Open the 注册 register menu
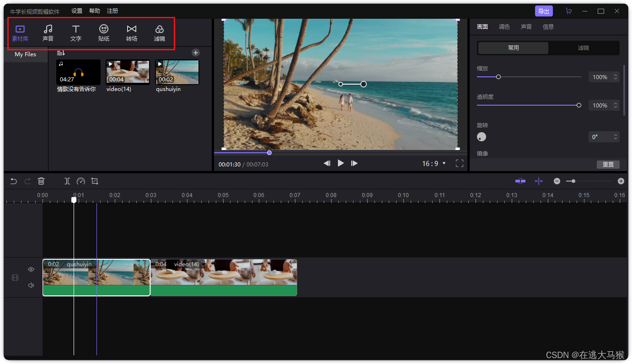632x364 pixels. coord(112,11)
